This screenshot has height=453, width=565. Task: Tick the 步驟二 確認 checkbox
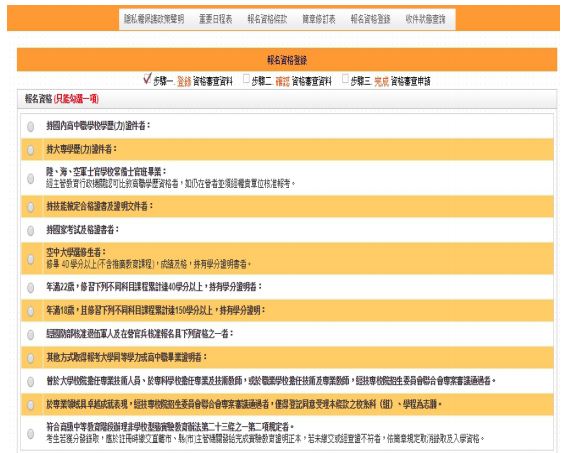click(x=246, y=78)
